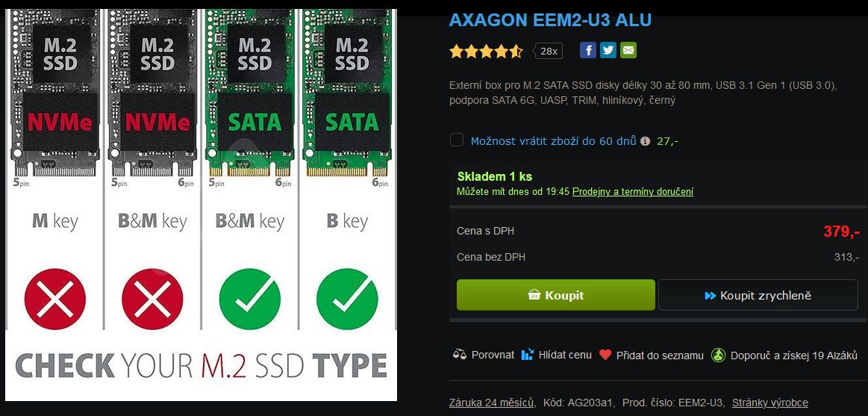Open the 28x reviews count badge
Viewport: 868px width, 416px height.
549,51
